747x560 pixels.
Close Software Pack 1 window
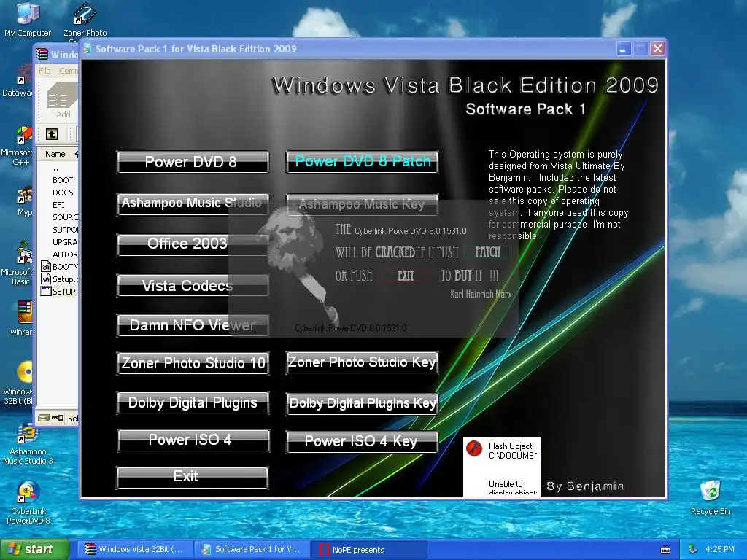(x=657, y=49)
